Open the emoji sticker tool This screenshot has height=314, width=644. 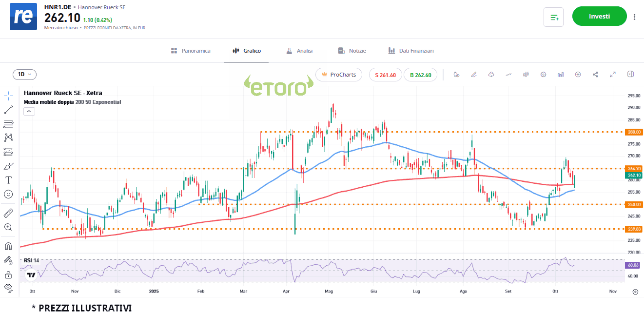tap(8, 194)
